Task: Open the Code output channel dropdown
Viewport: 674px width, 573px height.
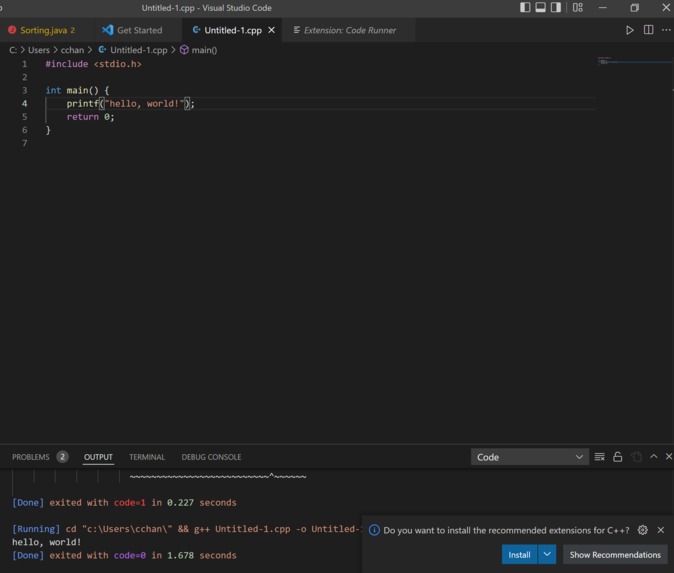Action: tap(530, 457)
